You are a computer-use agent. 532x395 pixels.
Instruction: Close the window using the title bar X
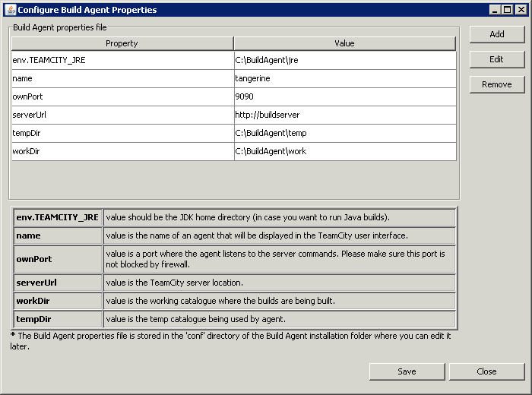coord(521,9)
